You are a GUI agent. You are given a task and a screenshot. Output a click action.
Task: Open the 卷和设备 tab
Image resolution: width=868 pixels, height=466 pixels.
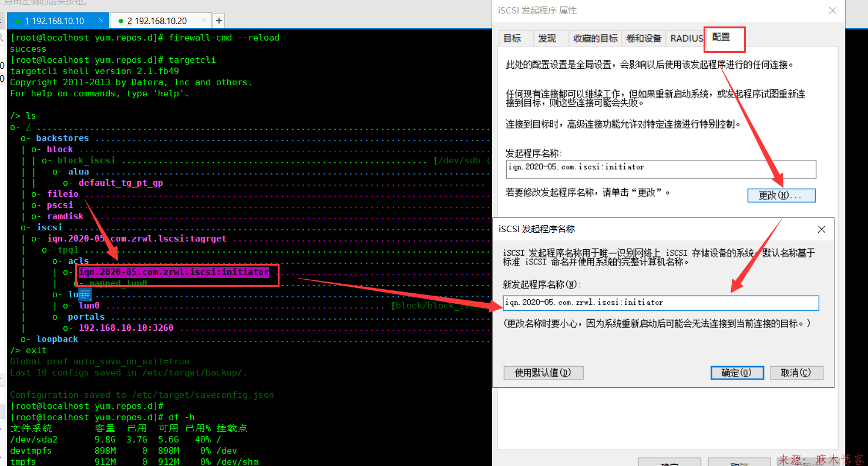pos(644,38)
